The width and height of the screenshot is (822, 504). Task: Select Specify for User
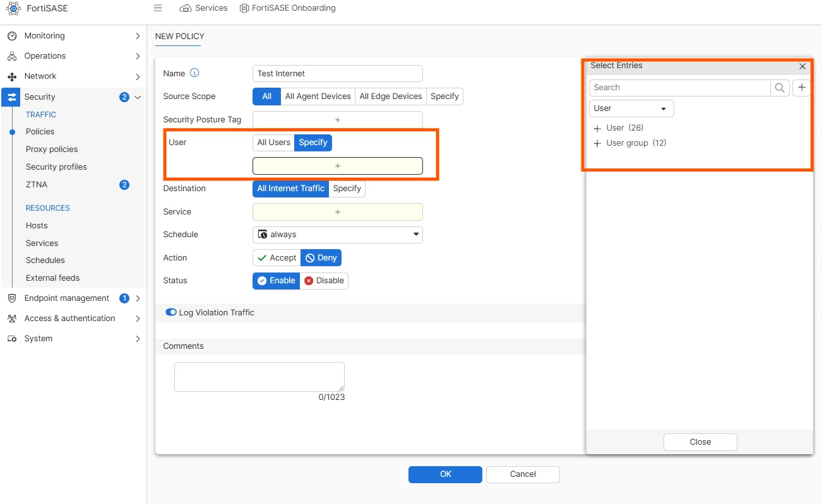pos(313,143)
